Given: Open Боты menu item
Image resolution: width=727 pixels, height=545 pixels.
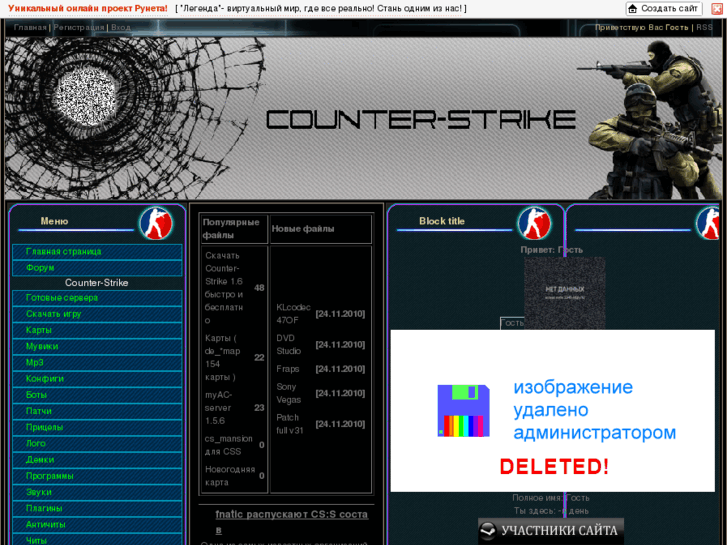Looking at the screenshot, I should click(97, 395).
